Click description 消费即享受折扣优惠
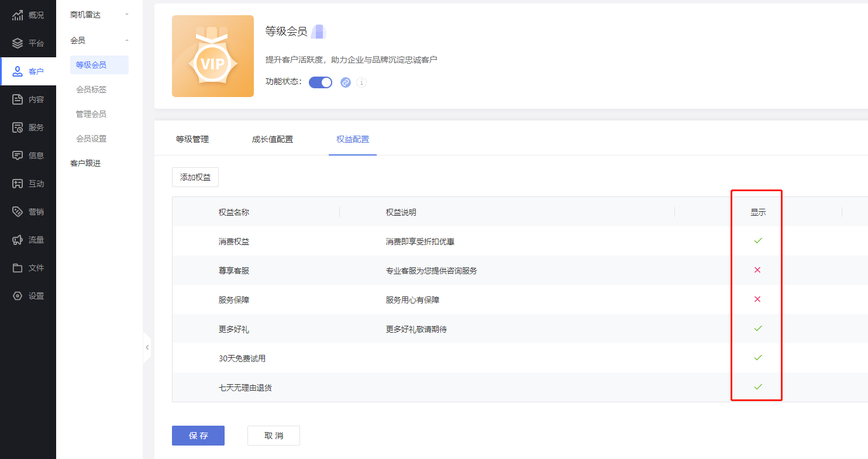The image size is (868, 459). (x=420, y=241)
